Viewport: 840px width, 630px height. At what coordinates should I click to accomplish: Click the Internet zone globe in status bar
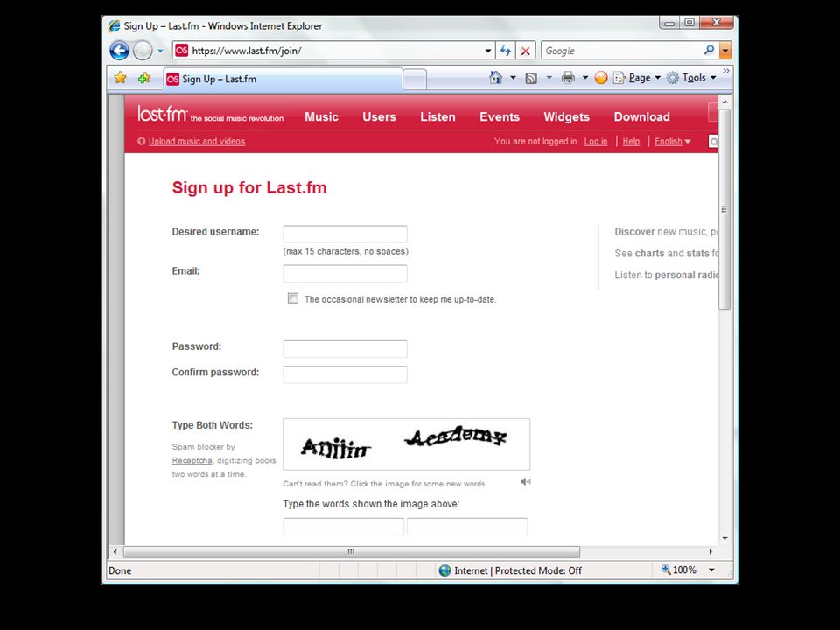[x=444, y=570]
